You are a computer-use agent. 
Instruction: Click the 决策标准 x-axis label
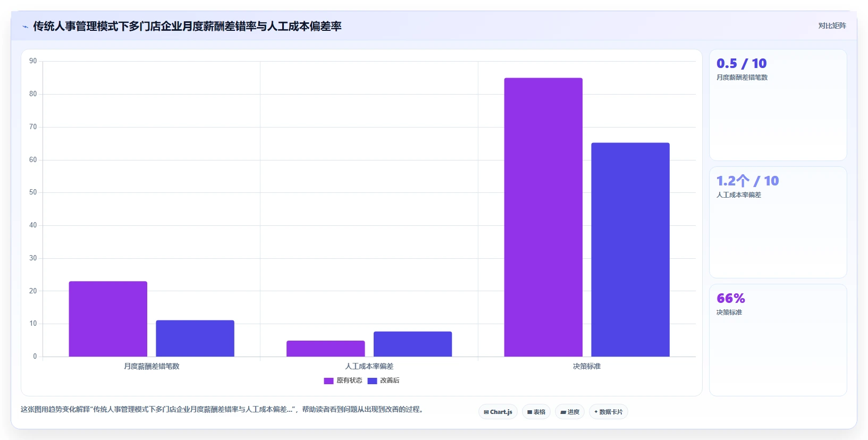(587, 366)
